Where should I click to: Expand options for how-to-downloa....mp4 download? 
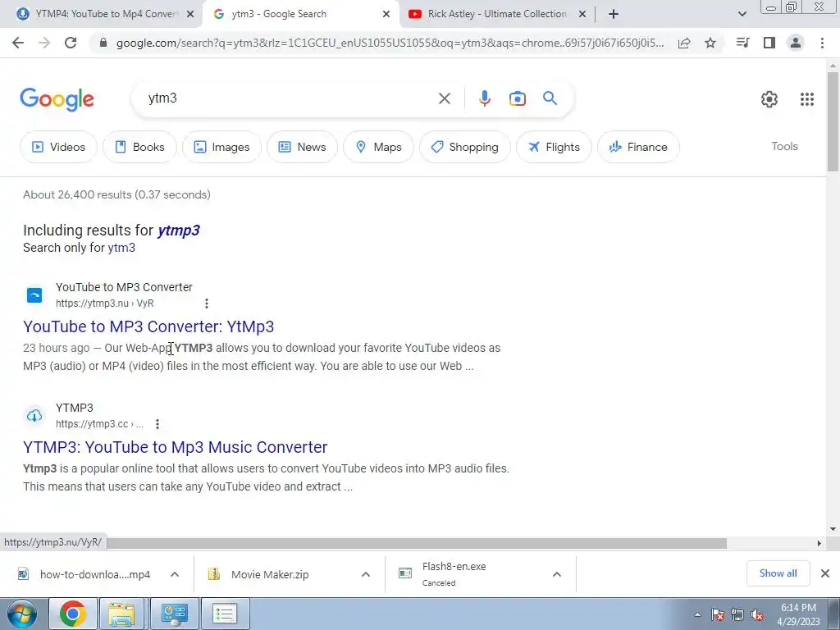click(x=175, y=574)
